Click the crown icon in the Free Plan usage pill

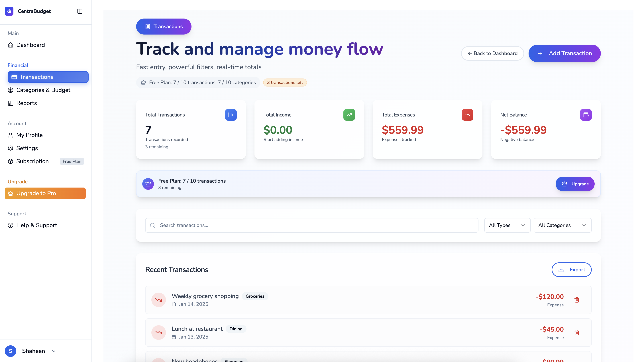(143, 83)
